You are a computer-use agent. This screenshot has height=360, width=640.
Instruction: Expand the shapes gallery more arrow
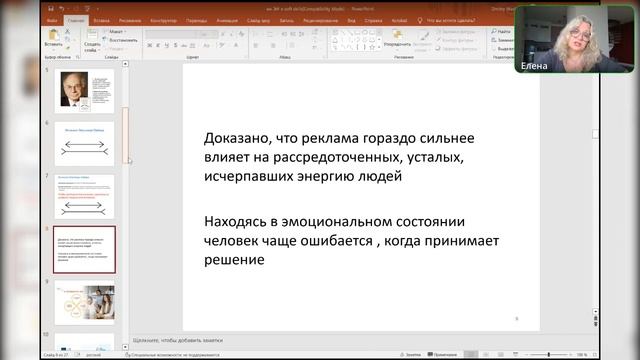point(380,47)
